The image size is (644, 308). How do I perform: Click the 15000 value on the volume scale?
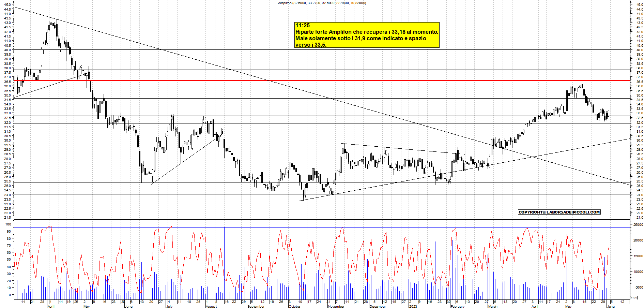click(x=638, y=256)
